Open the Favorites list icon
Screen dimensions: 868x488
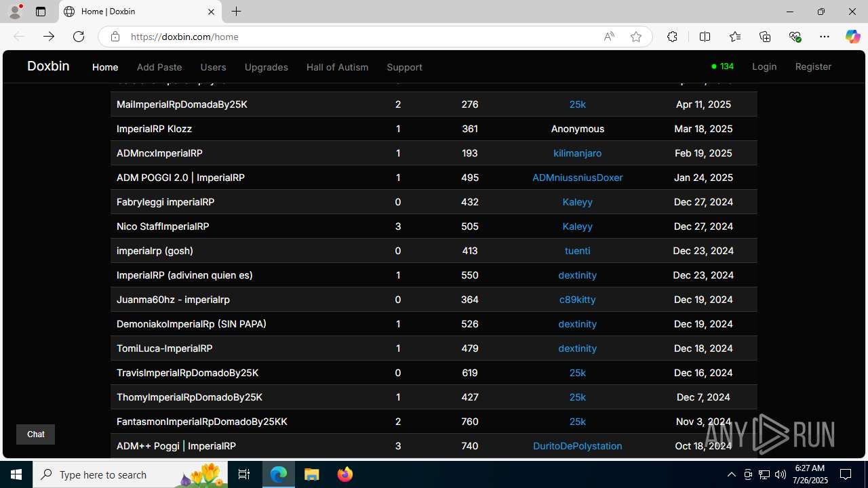tap(735, 37)
